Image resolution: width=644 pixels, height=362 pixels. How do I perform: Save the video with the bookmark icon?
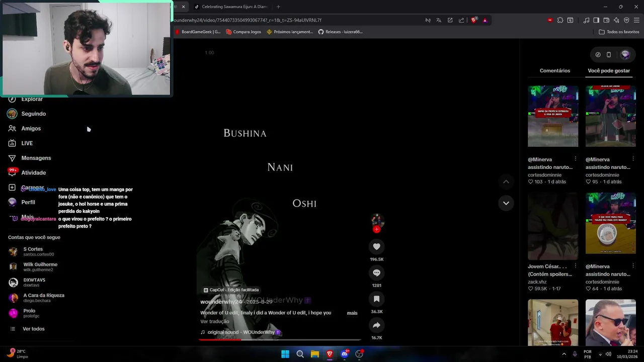click(376, 299)
